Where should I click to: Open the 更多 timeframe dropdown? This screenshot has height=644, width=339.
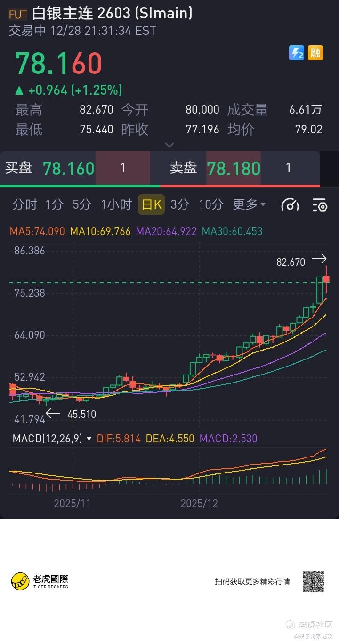[250, 204]
